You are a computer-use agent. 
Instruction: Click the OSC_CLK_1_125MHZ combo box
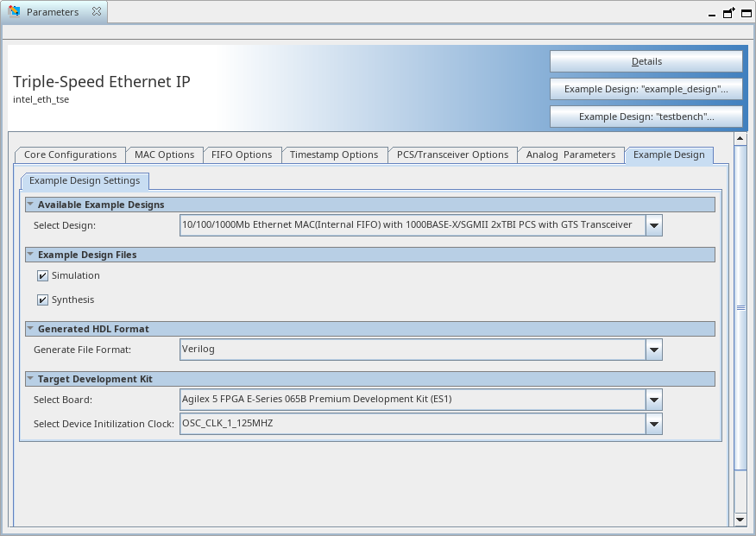413,424
